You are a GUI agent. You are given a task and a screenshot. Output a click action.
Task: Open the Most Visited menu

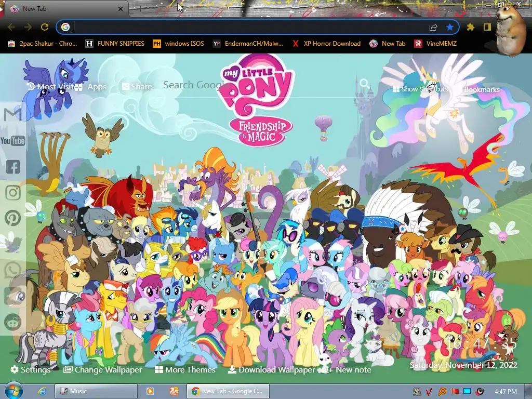tap(50, 87)
